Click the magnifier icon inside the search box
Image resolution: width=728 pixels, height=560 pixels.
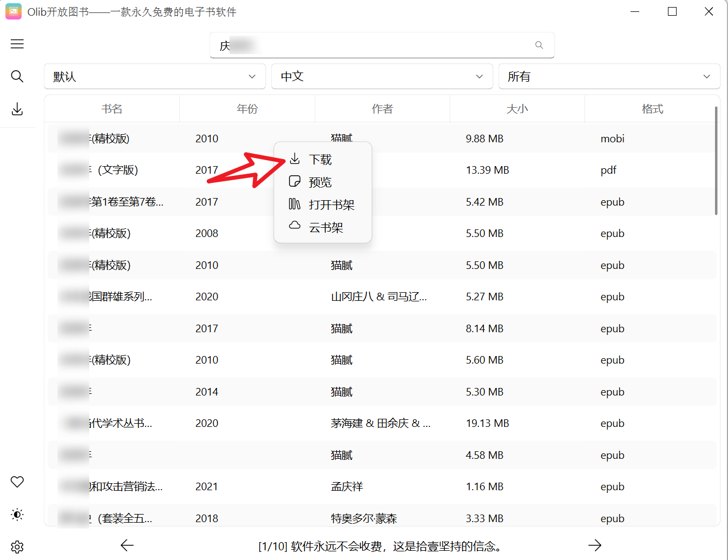(539, 45)
